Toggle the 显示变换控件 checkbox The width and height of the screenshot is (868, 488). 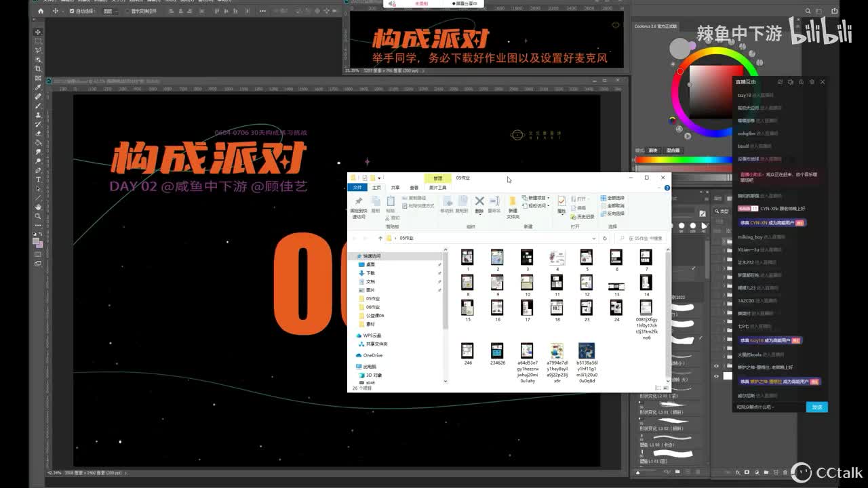(x=127, y=12)
